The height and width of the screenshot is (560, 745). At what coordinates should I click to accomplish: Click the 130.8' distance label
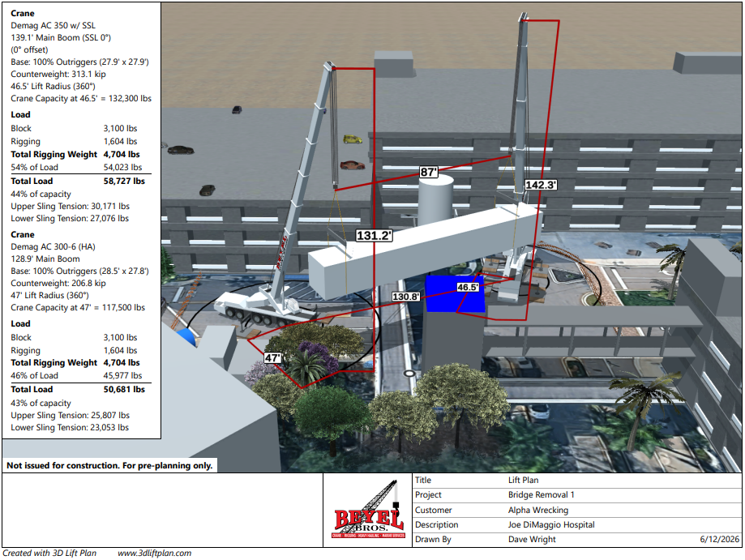406,297
